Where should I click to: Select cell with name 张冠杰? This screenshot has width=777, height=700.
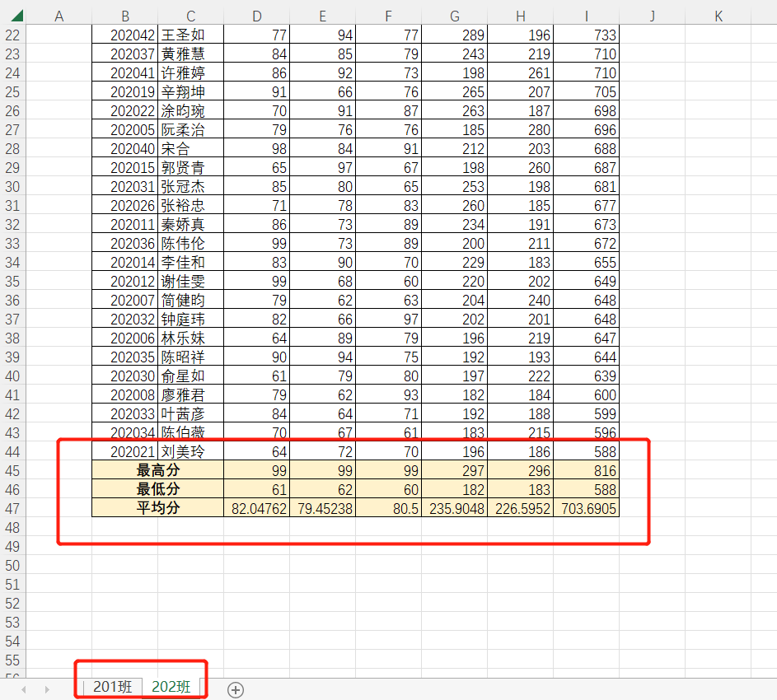coord(191,186)
